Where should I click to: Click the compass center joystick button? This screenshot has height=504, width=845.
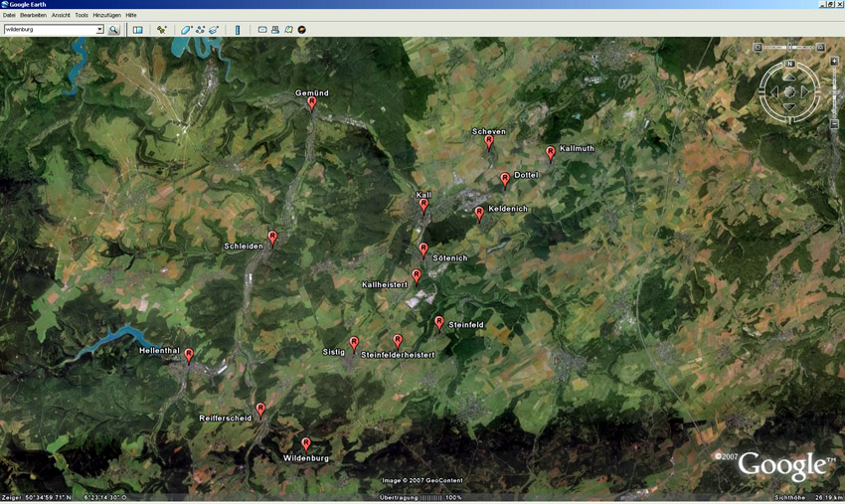pyautogui.click(x=789, y=92)
